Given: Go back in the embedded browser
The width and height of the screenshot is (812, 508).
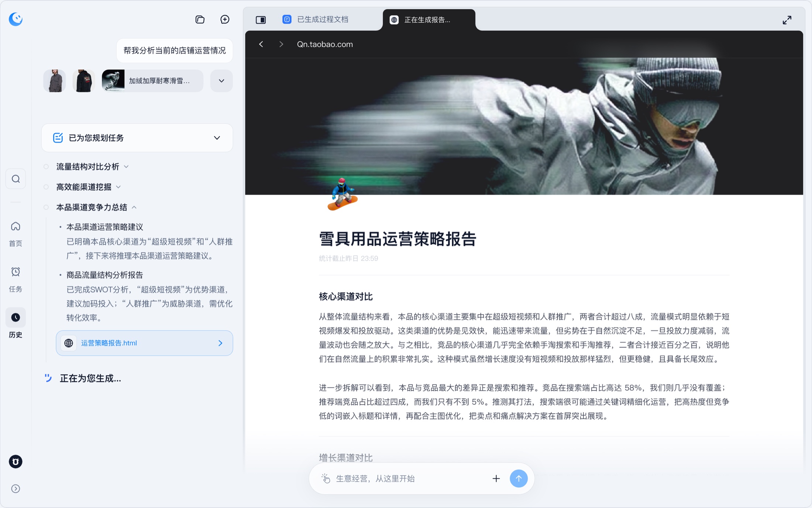Looking at the screenshot, I should [x=261, y=44].
